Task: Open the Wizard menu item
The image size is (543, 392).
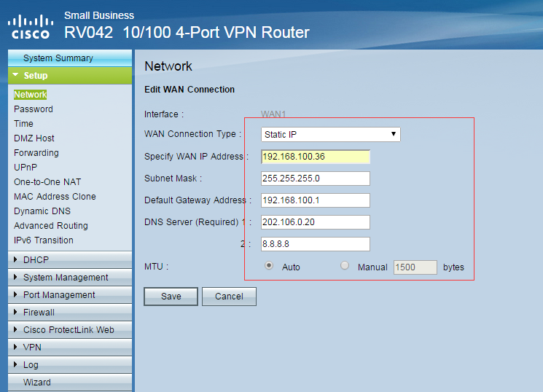Action: (37, 382)
